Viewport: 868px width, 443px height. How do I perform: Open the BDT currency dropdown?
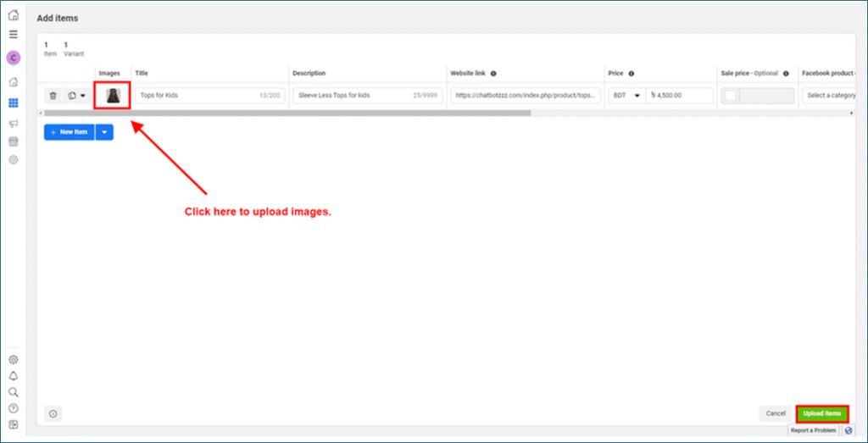[626, 96]
